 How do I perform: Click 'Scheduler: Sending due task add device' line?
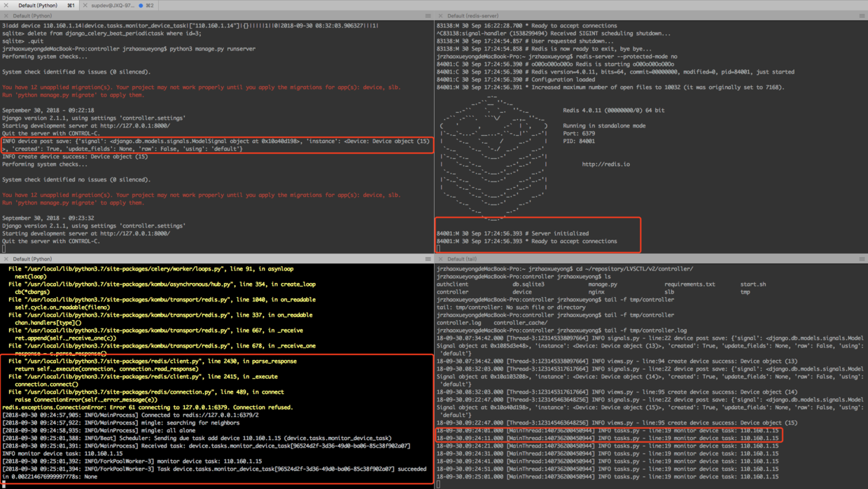[197, 438]
